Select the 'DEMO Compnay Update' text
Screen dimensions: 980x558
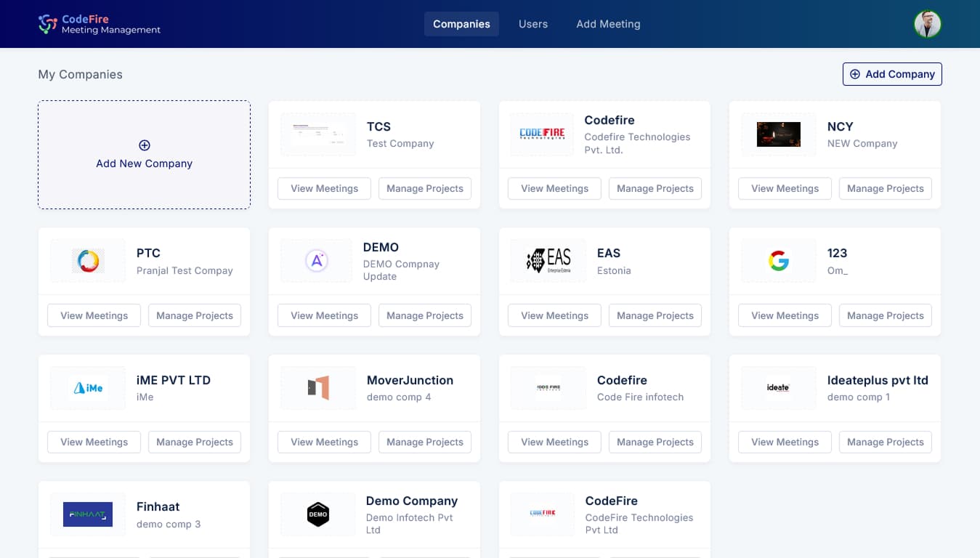pyautogui.click(x=401, y=270)
